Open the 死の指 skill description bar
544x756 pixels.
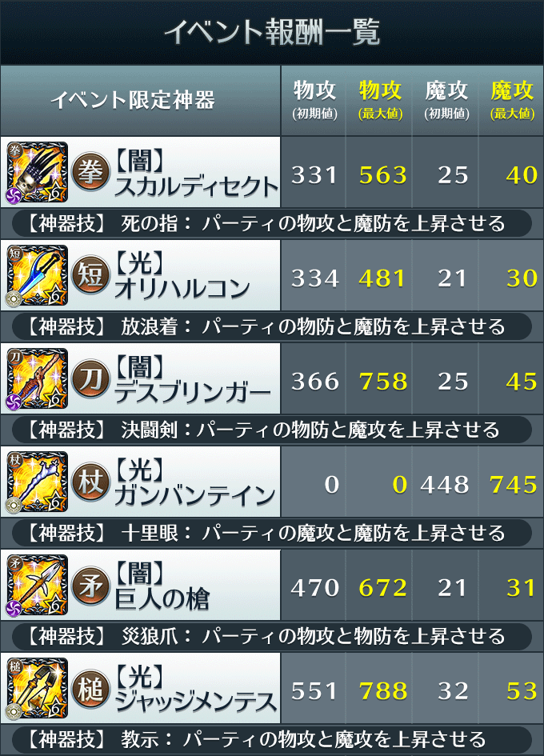click(x=271, y=224)
